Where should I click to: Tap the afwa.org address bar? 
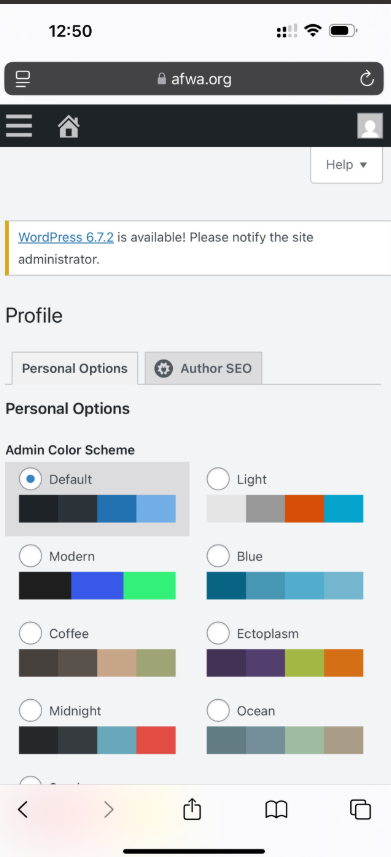[194, 79]
